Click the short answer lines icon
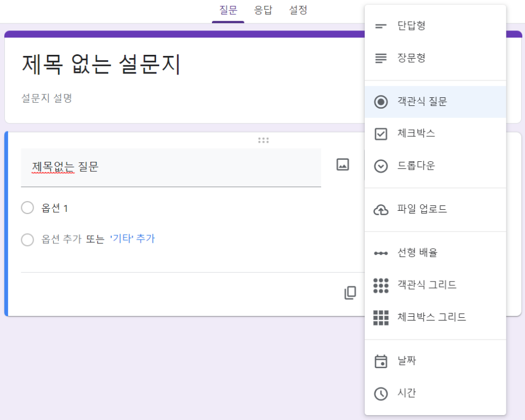The height and width of the screenshot is (420, 525). (380, 26)
